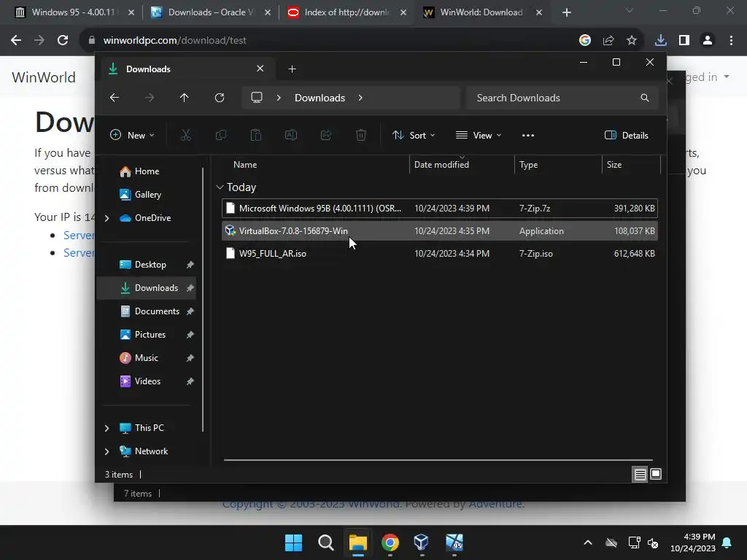Select W95_FULL_AR.iso file
This screenshot has height=560, width=747.
[x=440, y=253]
